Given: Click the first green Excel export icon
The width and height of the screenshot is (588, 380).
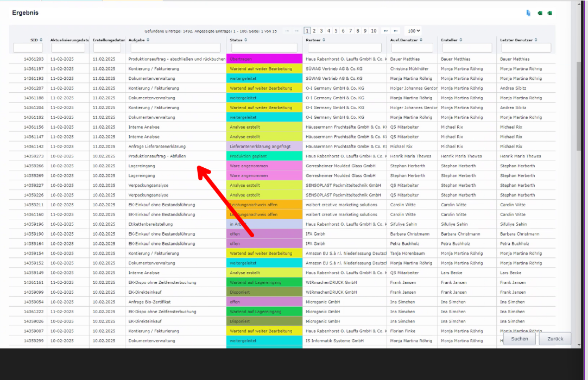Looking at the screenshot, I should 540,12.
